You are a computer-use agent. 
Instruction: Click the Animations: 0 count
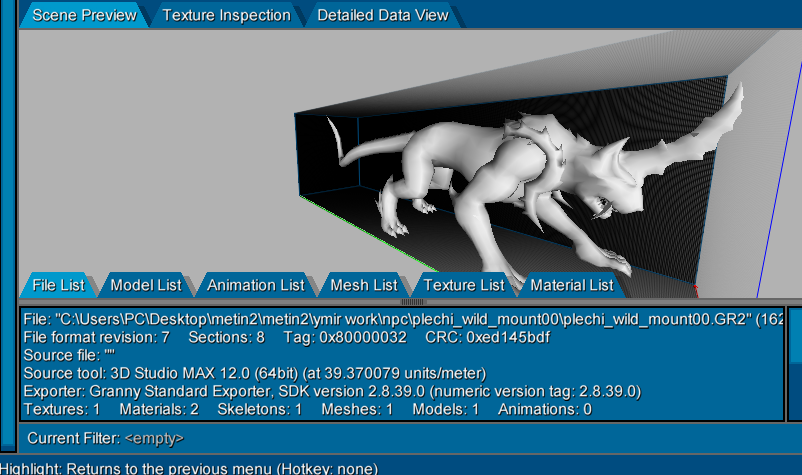(545, 410)
